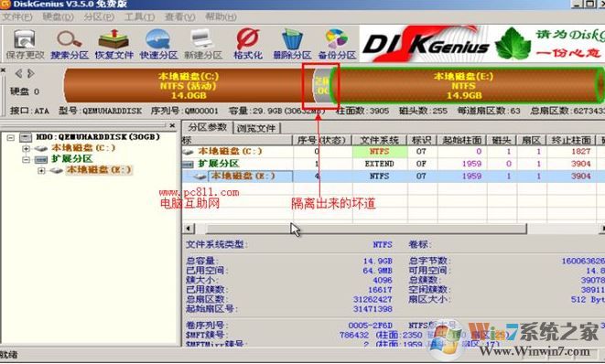The height and width of the screenshot is (364, 605).
Task: Click the EXTEND file system cell
Action: 380,164
